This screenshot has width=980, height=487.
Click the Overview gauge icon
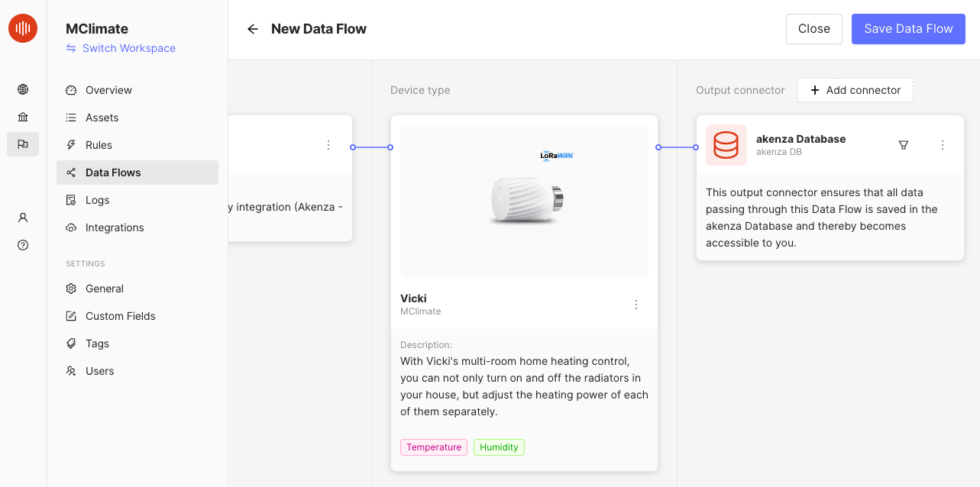71,90
